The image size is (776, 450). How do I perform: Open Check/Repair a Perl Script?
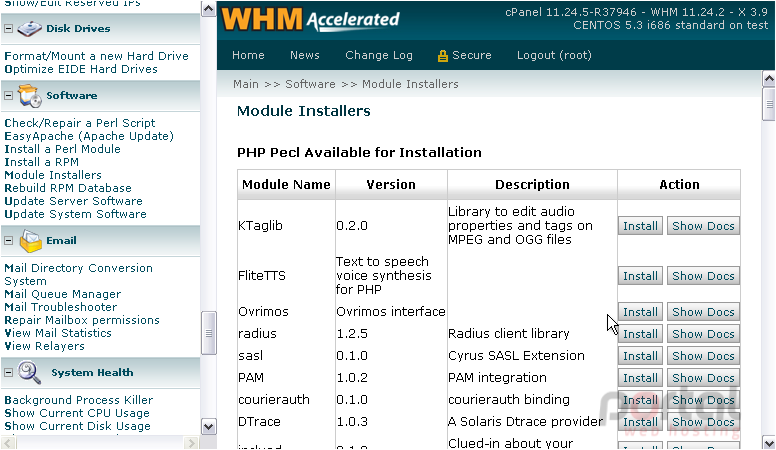coord(80,123)
